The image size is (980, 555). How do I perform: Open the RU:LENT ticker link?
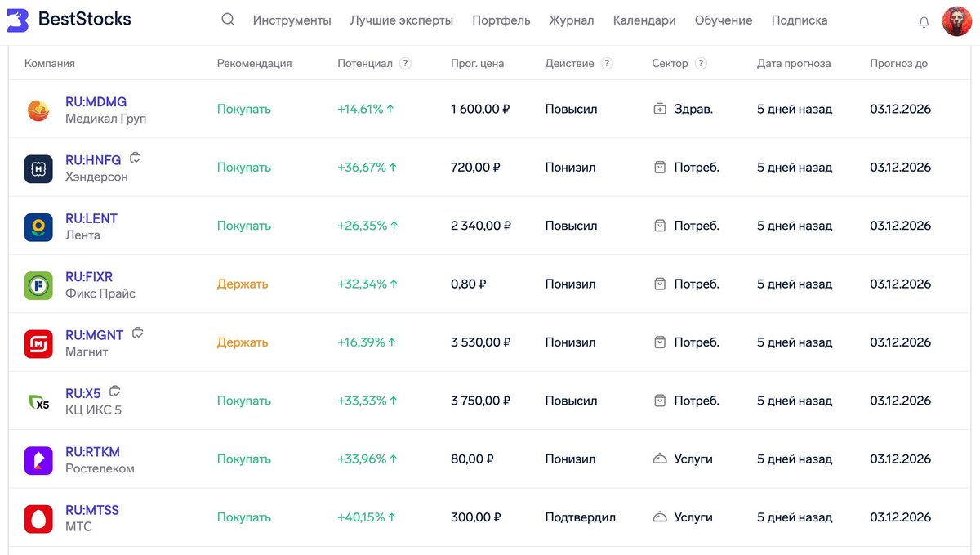pos(91,218)
